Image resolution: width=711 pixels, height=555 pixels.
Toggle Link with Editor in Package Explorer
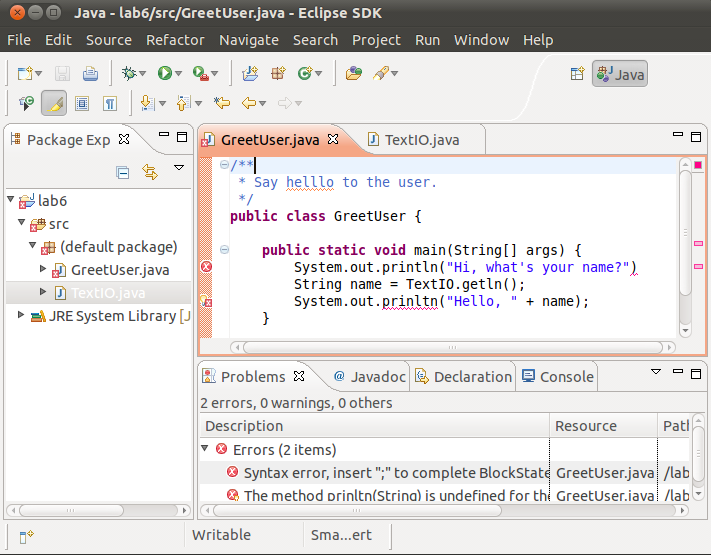tap(150, 172)
